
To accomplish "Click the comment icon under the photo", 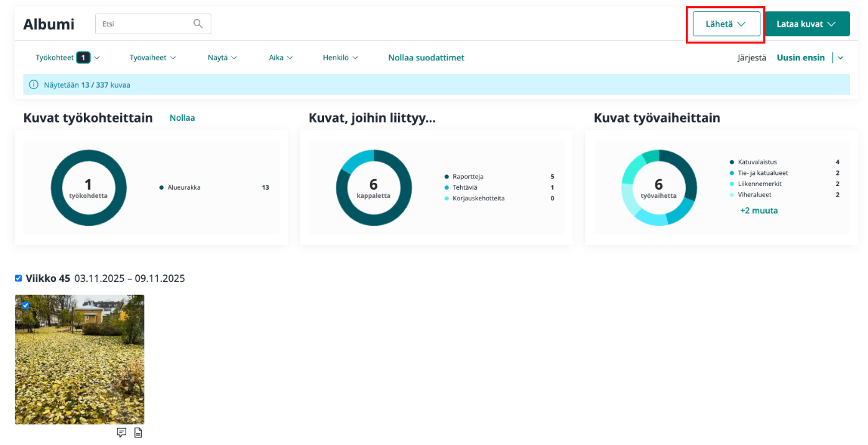I will (x=122, y=433).
